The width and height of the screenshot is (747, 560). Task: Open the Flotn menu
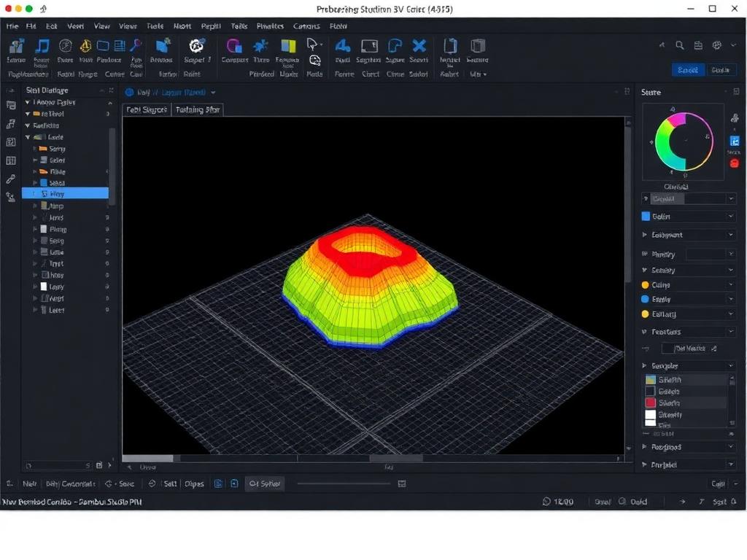pyautogui.click(x=338, y=26)
